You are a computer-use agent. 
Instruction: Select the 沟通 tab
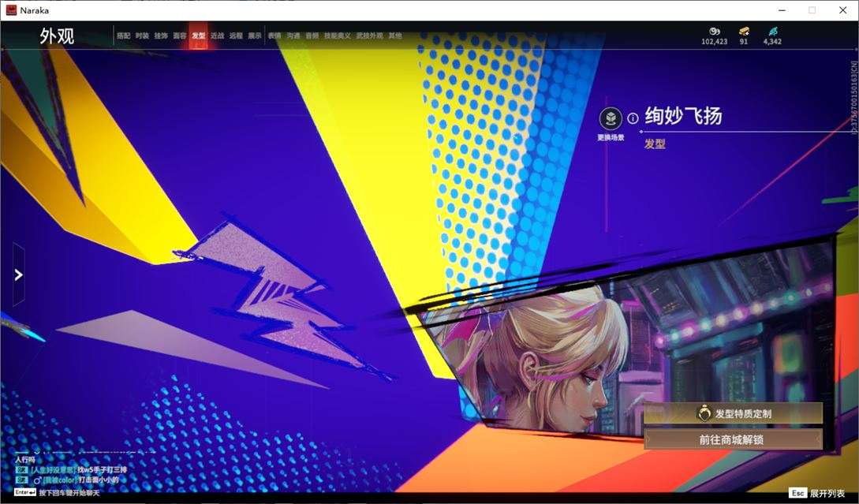click(293, 35)
